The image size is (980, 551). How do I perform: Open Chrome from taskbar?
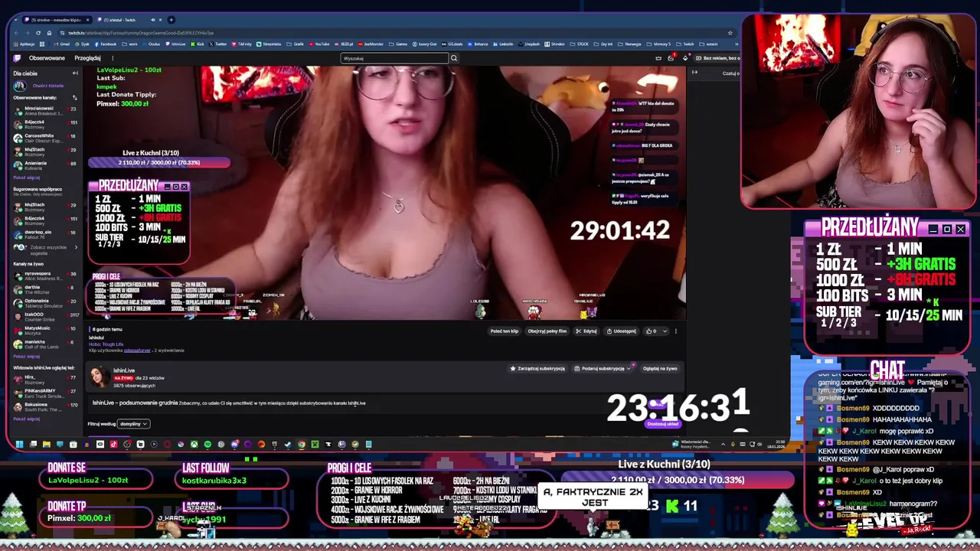[x=301, y=444]
